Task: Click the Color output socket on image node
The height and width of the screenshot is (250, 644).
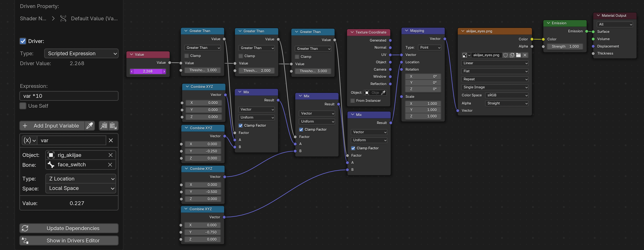Action: coord(532,39)
